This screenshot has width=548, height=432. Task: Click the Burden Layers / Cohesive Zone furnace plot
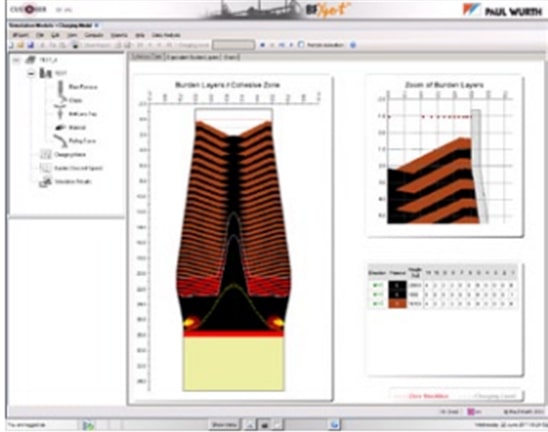(x=233, y=250)
